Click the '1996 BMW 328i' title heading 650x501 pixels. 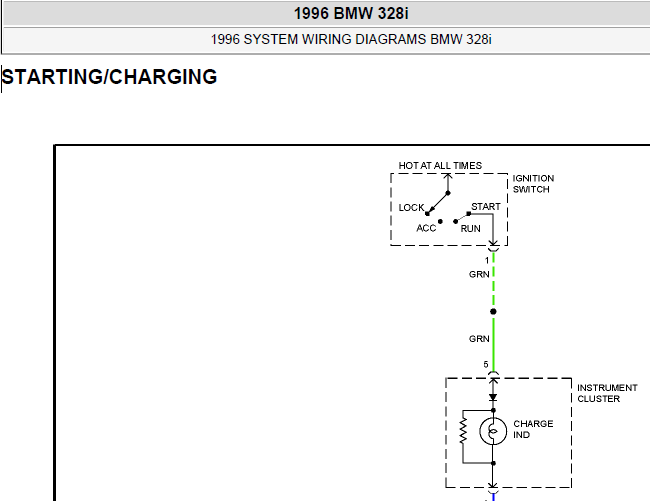pyautogui.click(x=351, y=14)
